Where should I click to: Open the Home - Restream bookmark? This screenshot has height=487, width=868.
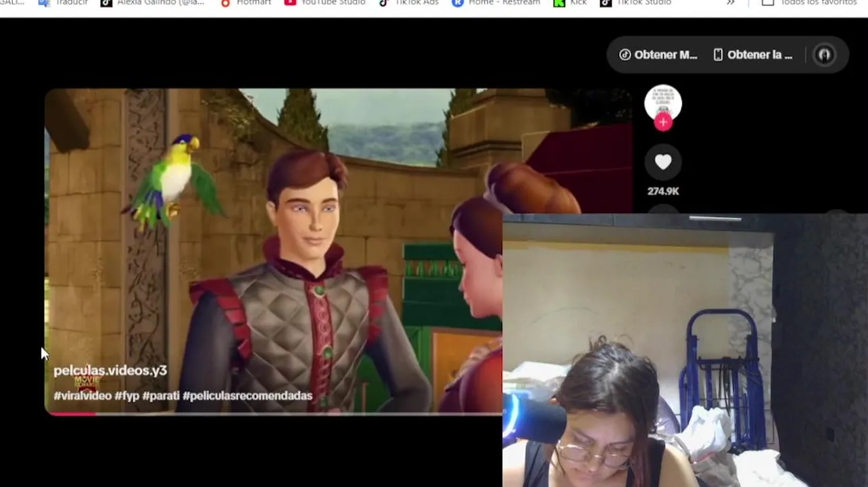click(x=496, y=3)
